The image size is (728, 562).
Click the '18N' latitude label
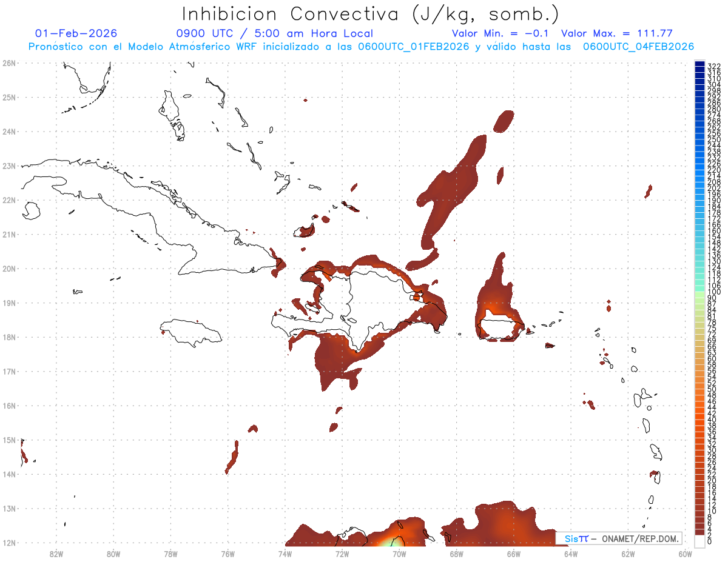[x=8, y=337]
